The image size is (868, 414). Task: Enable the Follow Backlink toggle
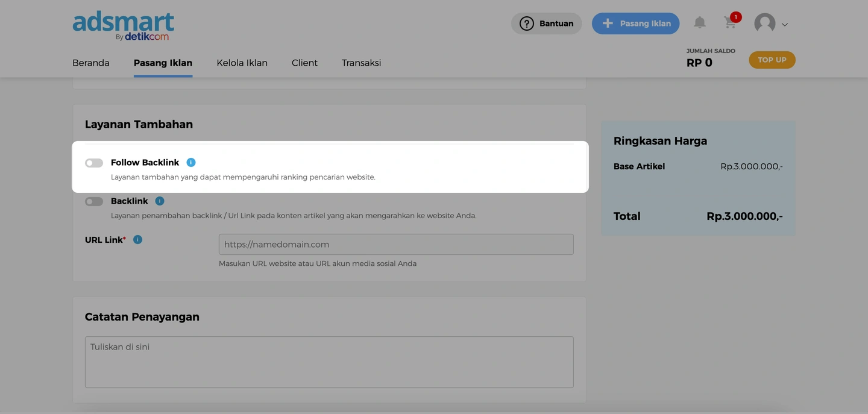click(94, 163)
